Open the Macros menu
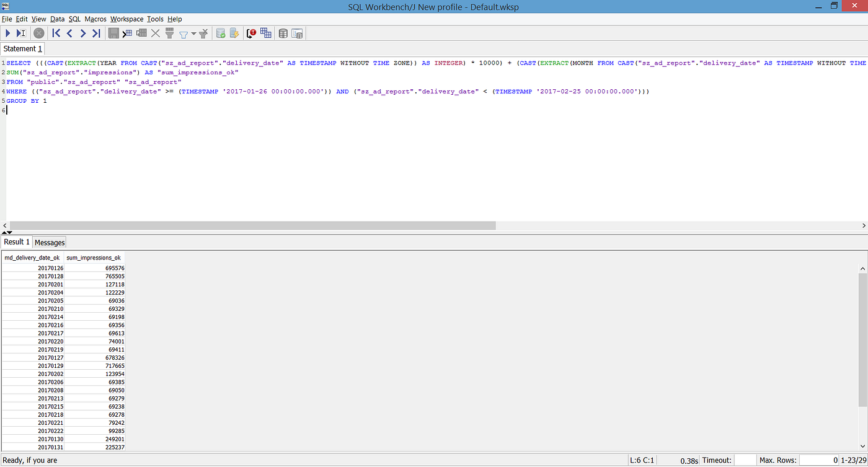This screenshot has width=868, height=467. (x=95, y=19)
